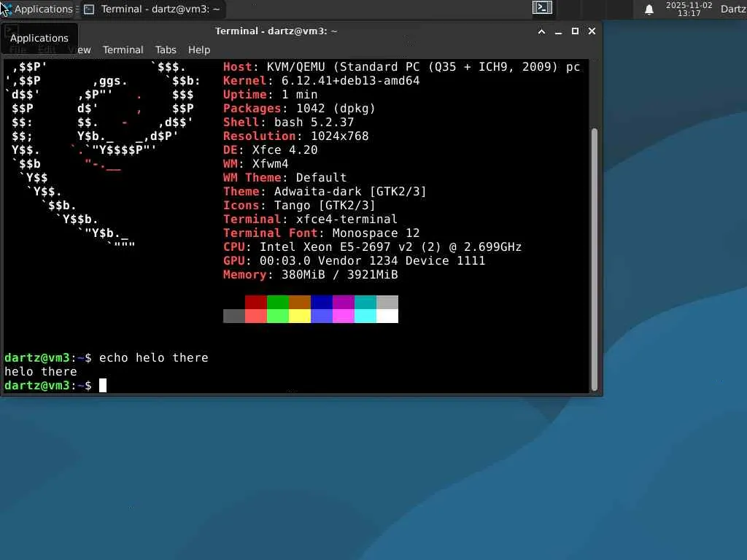Click the 'Terminal Font: Monospace 12' line

pos(322,233)
